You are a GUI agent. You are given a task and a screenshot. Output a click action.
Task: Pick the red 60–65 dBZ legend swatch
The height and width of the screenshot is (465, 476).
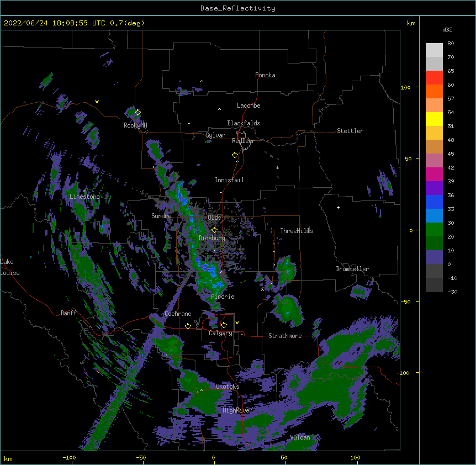434,78
